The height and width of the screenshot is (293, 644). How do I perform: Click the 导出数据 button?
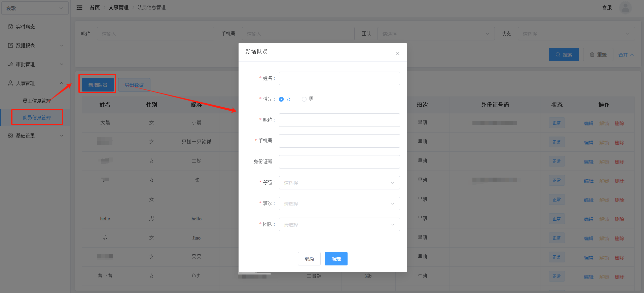(x=134, y=85)
